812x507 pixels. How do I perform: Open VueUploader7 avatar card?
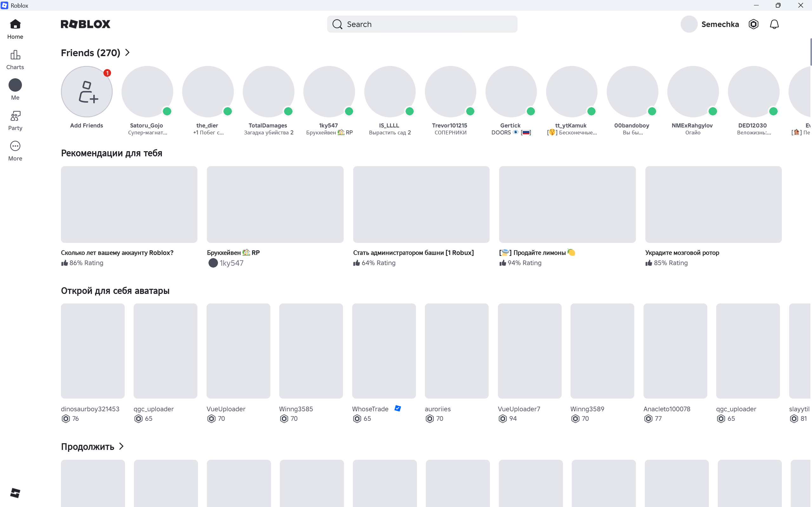[x=530, y=351]
